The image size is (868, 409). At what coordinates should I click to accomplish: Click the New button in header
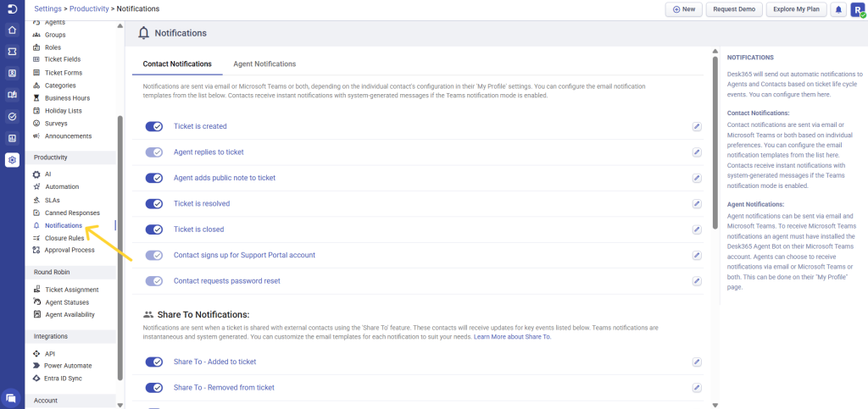click(684, 9)
